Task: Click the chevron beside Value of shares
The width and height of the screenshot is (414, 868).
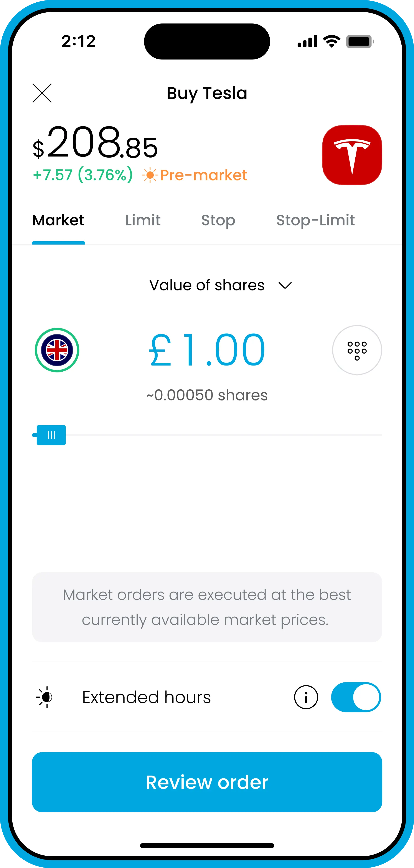Action: tap(285, 286)
